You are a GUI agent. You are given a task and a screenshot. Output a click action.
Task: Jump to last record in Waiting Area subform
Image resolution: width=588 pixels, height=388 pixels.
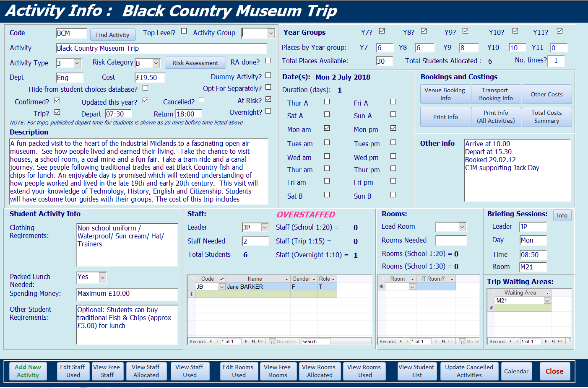point(553,341)
